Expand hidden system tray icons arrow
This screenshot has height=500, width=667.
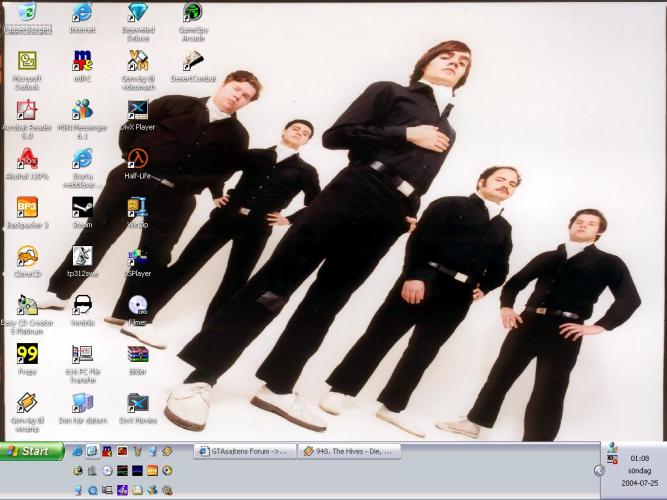599,470
